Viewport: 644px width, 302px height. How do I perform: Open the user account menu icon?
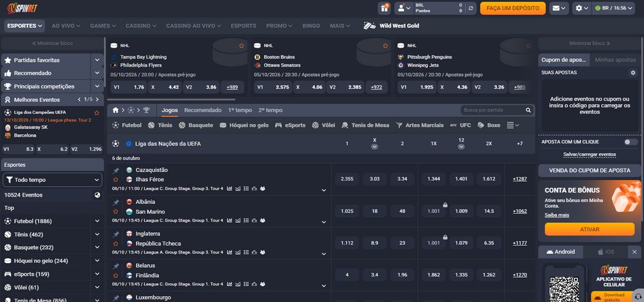403,8
